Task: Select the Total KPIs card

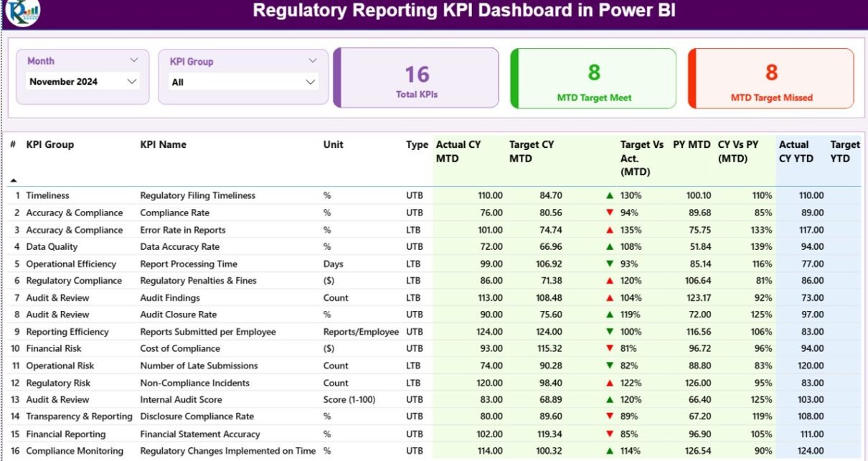Action: pyautogui.click(x=417, y=78)
